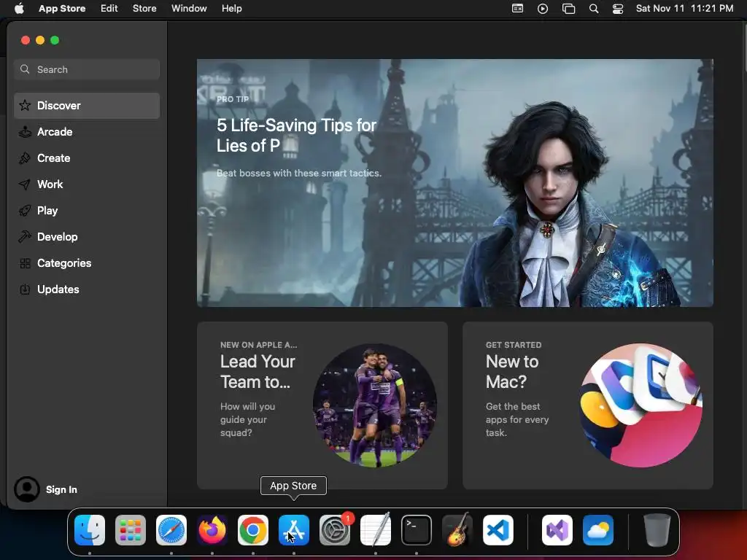747x560 pixels.
Task: Open the Window menu
Action: pos(189,9)
